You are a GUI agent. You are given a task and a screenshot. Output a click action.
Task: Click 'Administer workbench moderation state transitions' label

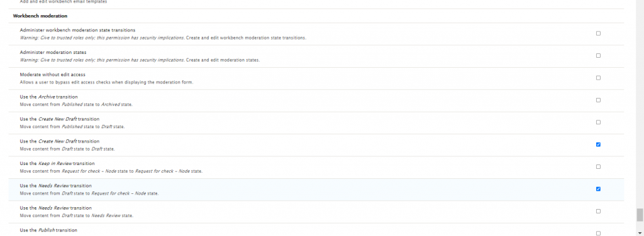tap(77, 30)
